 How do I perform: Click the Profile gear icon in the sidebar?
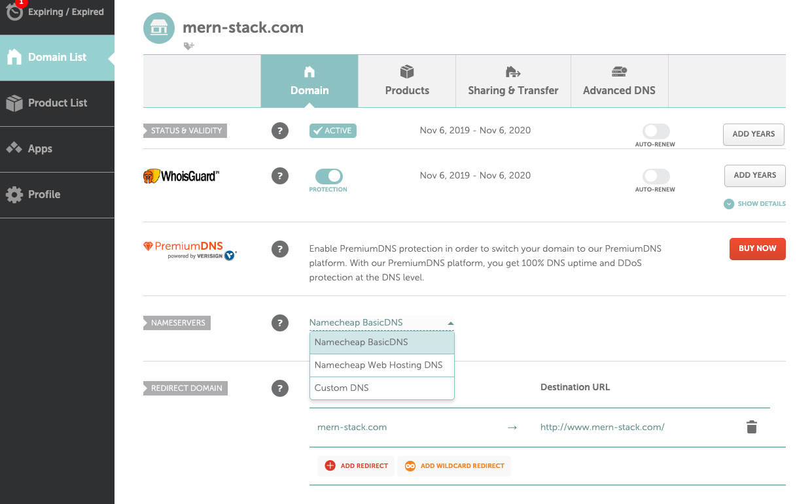click(14, 194)
